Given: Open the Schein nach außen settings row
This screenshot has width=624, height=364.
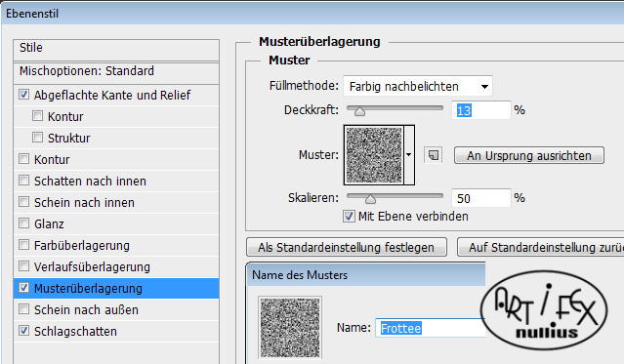Looking at the screenshot, I should click(116, 310).
